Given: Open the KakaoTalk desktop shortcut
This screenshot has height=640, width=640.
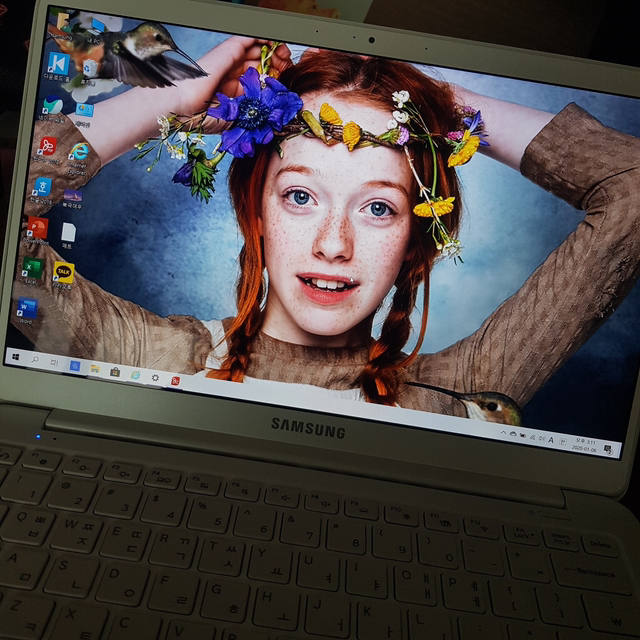Looking at the screenshot, I should (63, 273).
